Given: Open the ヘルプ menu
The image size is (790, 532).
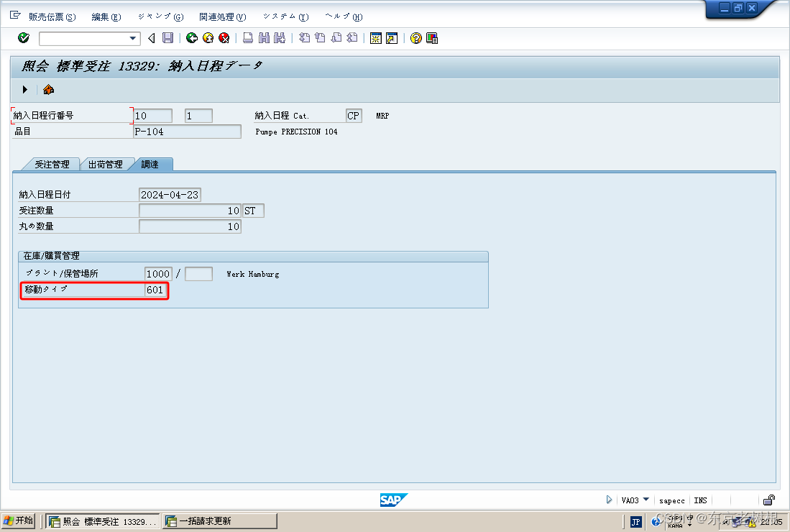Looking at the screenshot, I should [x=344, y=17].
